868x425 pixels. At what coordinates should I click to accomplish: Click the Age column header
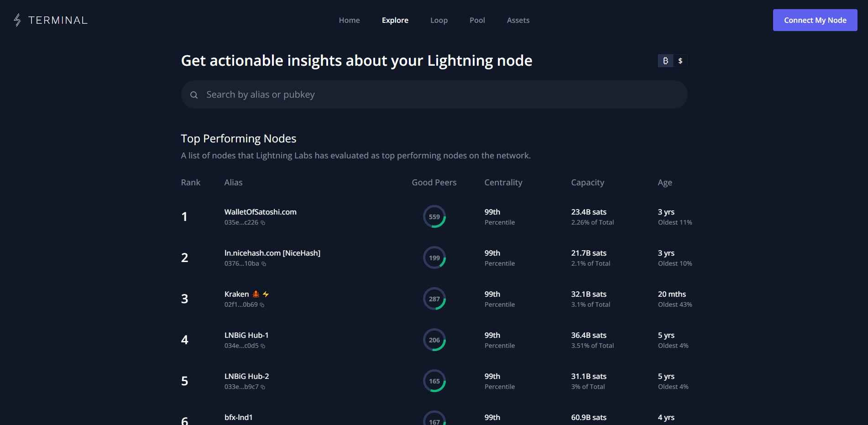coord(665,182)
